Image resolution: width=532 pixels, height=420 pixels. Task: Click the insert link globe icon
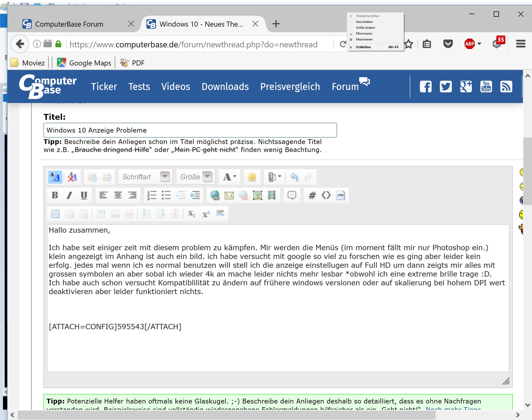pos(215,195)
